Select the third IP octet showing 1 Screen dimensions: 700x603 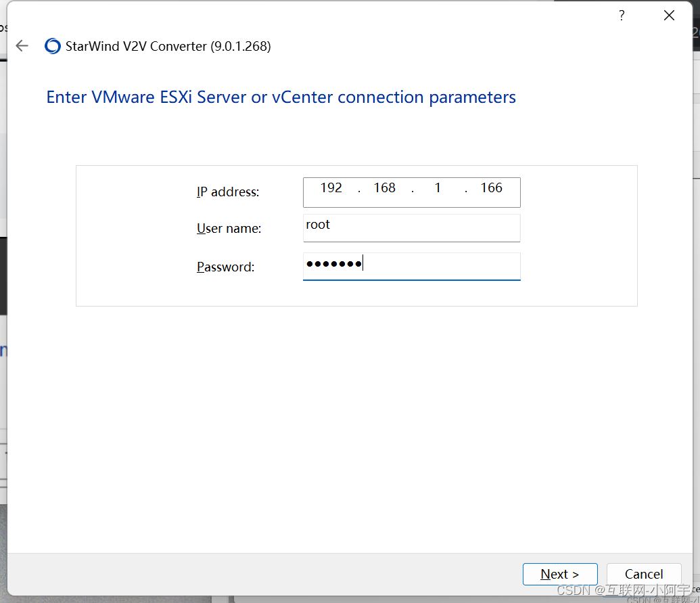[438, 187]
